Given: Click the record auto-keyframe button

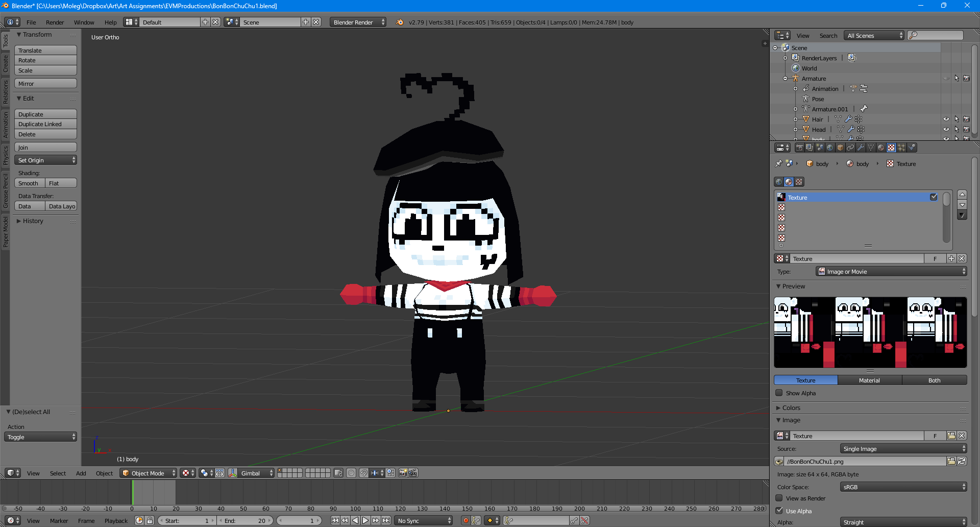Looking at the screenshot, I should click(x=465, y=521).
